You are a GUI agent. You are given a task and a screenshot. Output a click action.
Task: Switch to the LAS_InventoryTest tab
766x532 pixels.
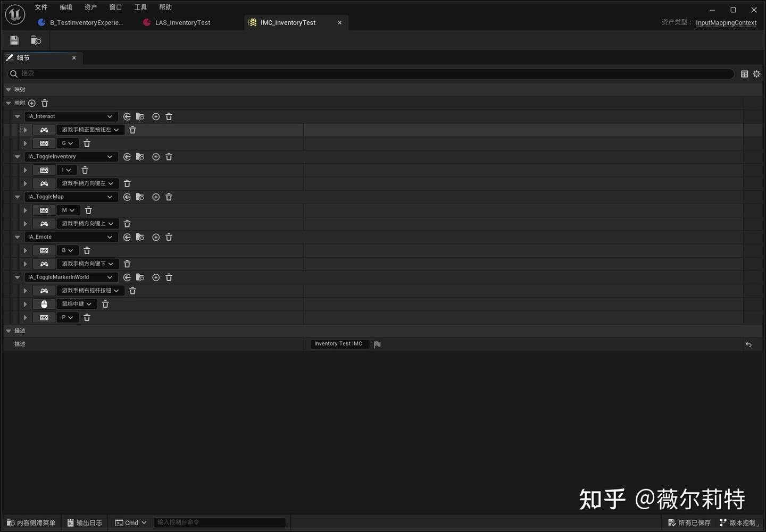point(182,22)
